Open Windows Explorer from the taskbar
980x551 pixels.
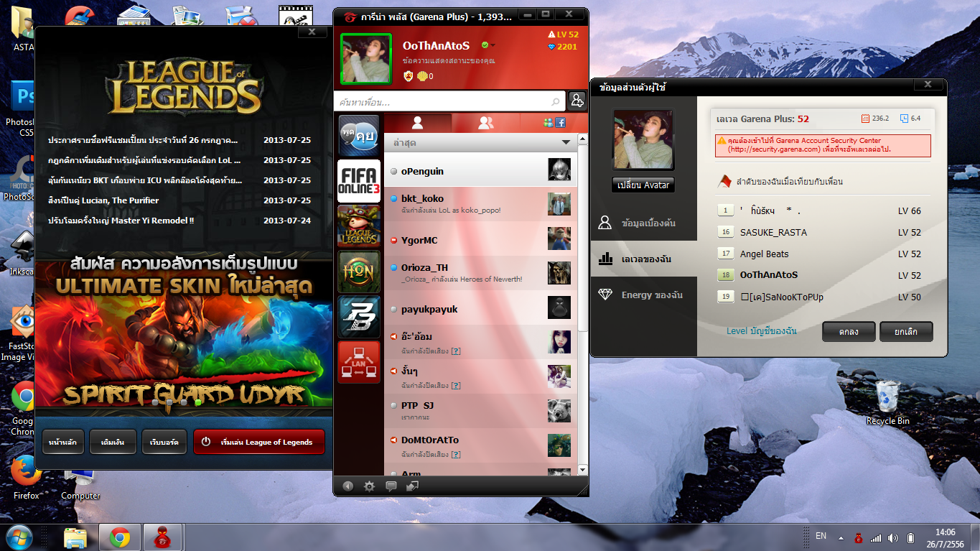pyautogui.click(x=75, y=537)
